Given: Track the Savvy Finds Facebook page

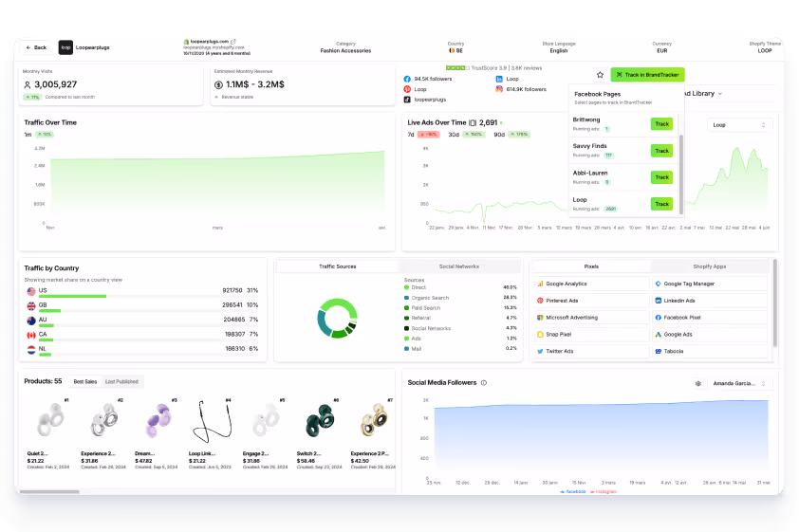Looking at the screenshot, I should (662, 151).
